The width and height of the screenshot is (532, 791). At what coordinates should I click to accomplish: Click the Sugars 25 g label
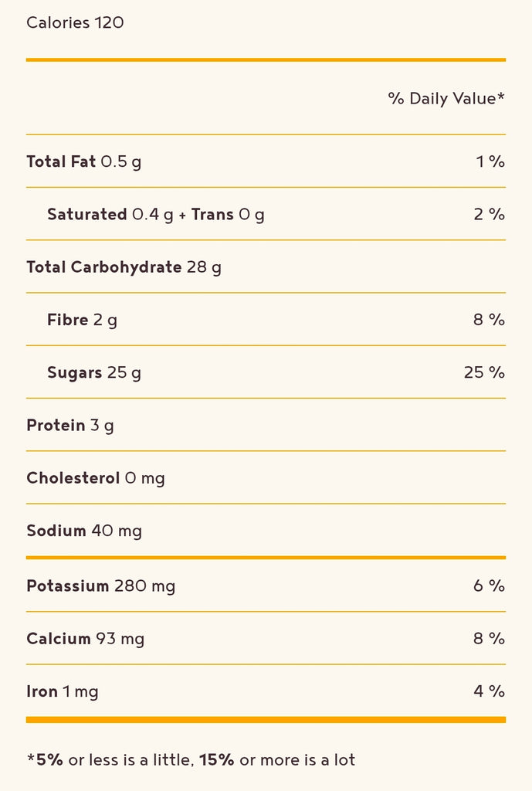pyautogui.click(x=93, y=373)
